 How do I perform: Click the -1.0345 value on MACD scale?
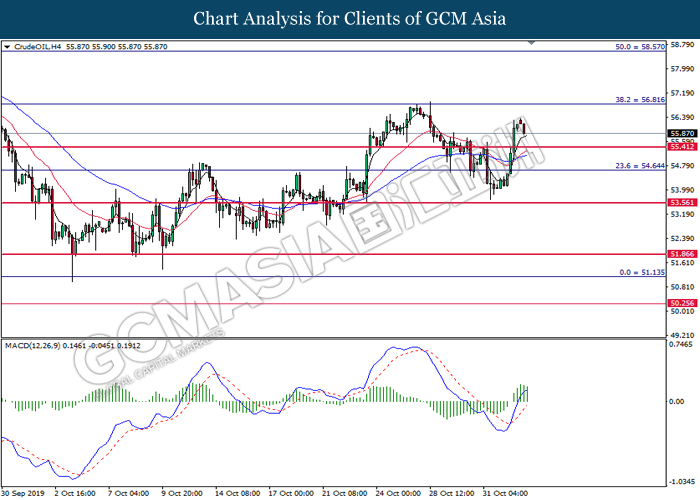(682, 479)
